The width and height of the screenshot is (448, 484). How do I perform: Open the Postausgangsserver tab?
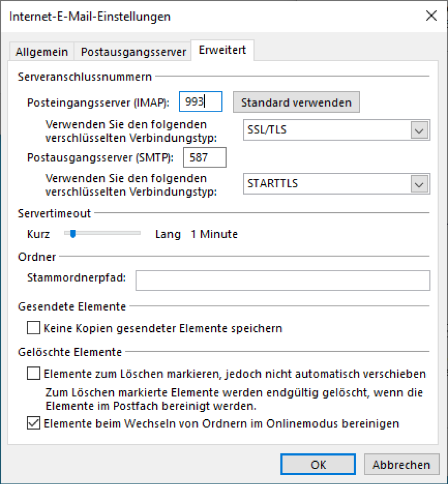coord(133,52)
